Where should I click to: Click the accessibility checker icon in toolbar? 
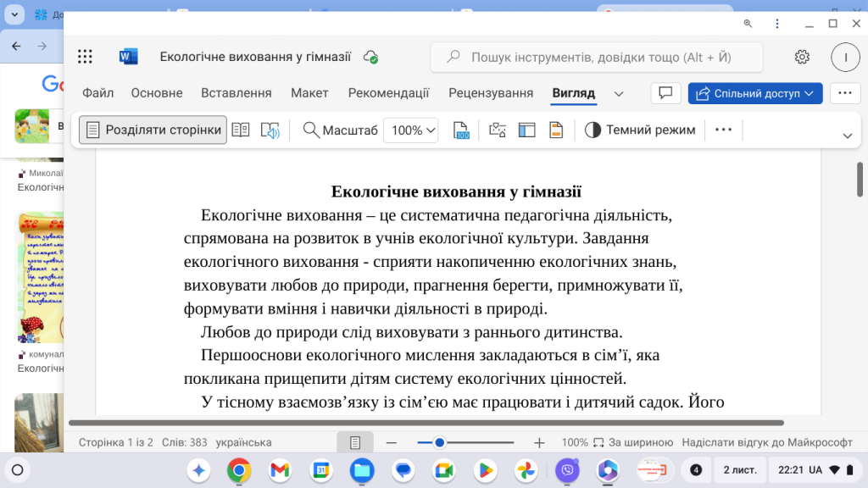[x=496, y=130]
